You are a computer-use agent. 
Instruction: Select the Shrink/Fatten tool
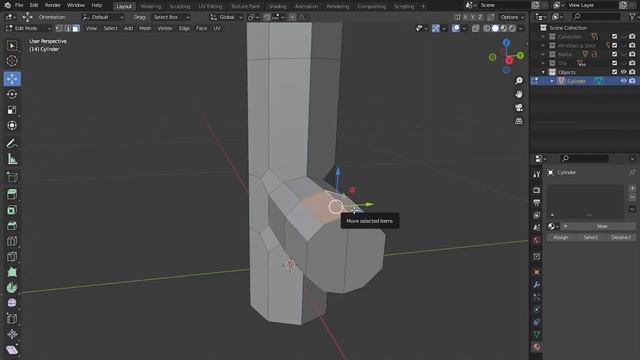[x=12, y=334]
